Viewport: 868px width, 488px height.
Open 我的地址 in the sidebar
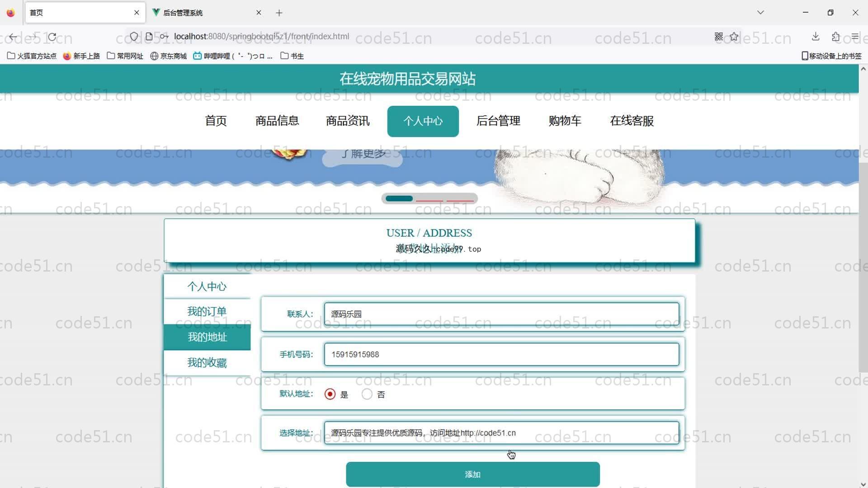[x=207, y=337]
